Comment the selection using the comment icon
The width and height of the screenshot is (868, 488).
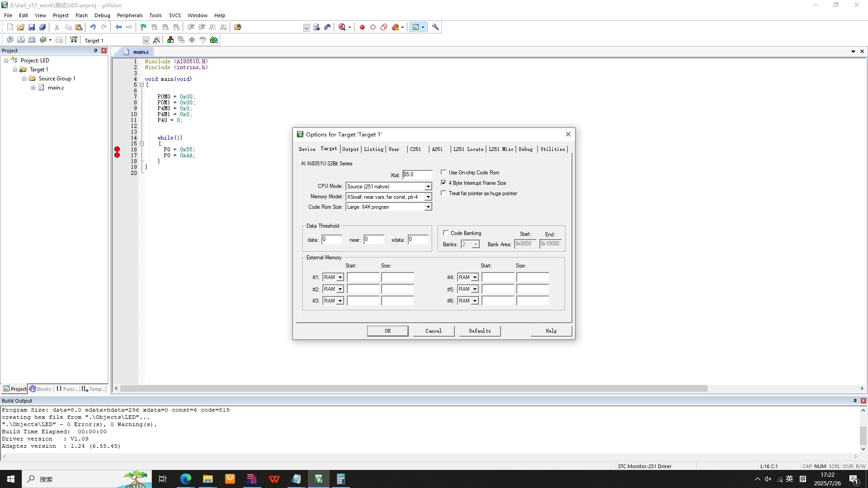[212, 27]
